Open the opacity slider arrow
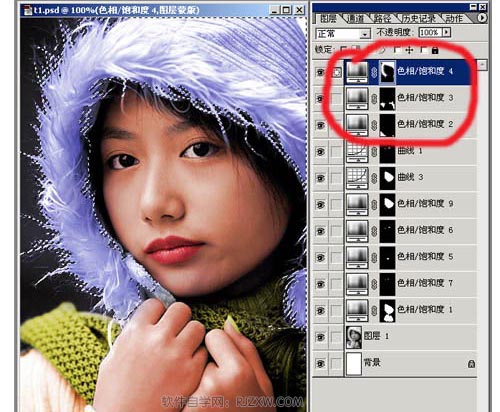Screen dimensions: 500x412 click(x=447, y=32)
